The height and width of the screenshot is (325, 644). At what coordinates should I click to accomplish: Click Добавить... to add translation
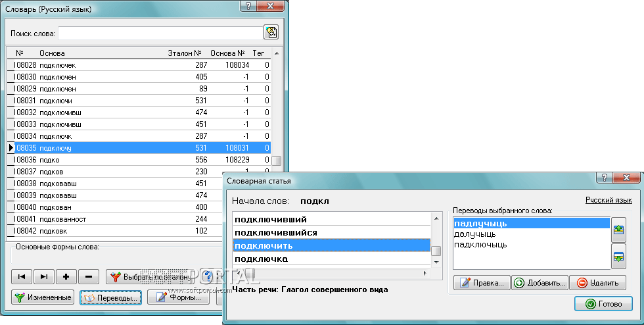(x=540, y=283)
